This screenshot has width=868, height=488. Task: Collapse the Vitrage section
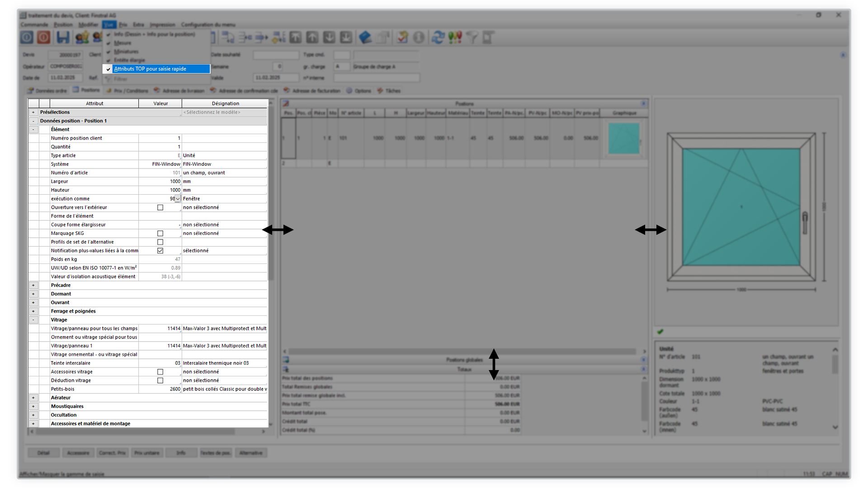tap(33, 319)
